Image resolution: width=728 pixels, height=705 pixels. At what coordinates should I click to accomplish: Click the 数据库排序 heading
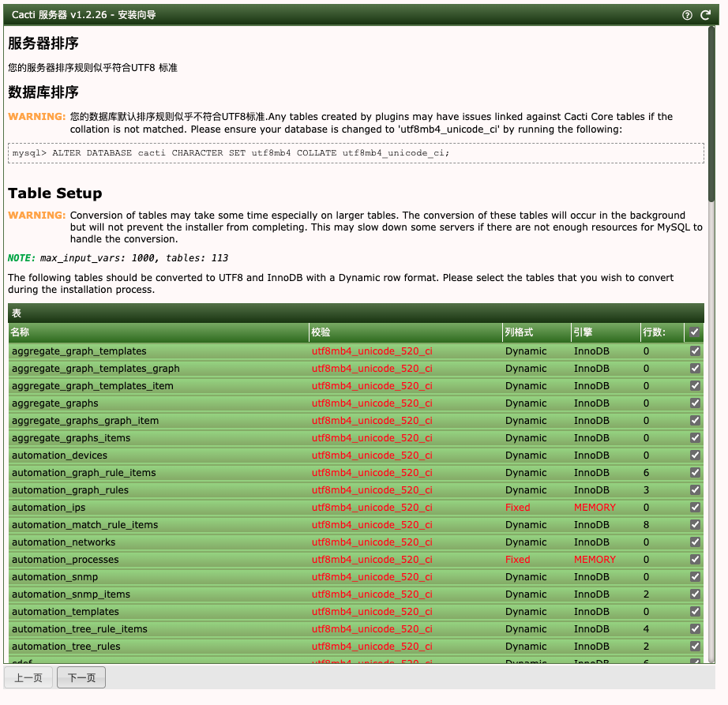(x=43, y=92)
